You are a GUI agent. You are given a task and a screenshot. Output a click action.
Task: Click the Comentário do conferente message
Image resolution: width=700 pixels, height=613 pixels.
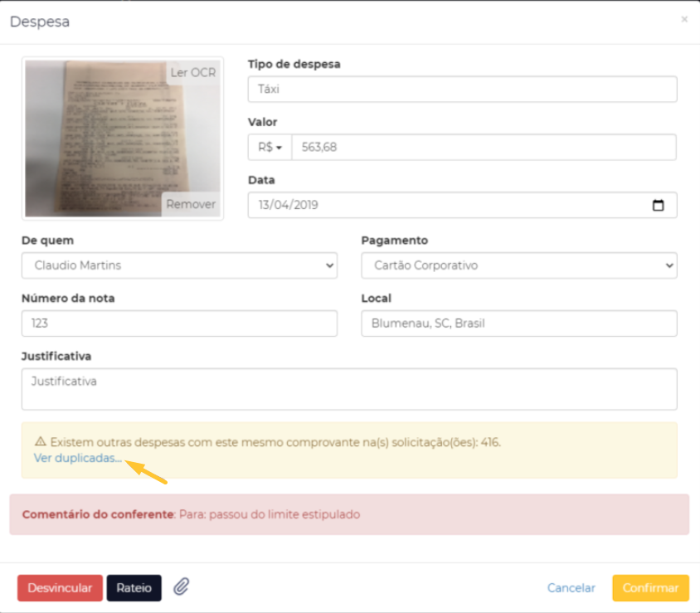349,514
